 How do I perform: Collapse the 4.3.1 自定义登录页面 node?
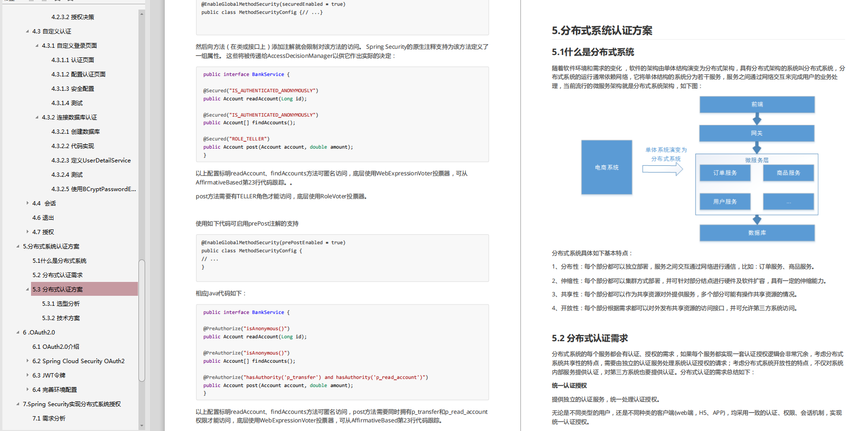tap(37, 46)
